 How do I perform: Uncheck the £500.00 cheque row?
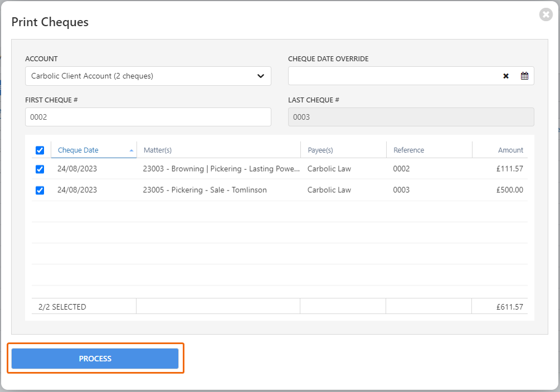[40, 190]
